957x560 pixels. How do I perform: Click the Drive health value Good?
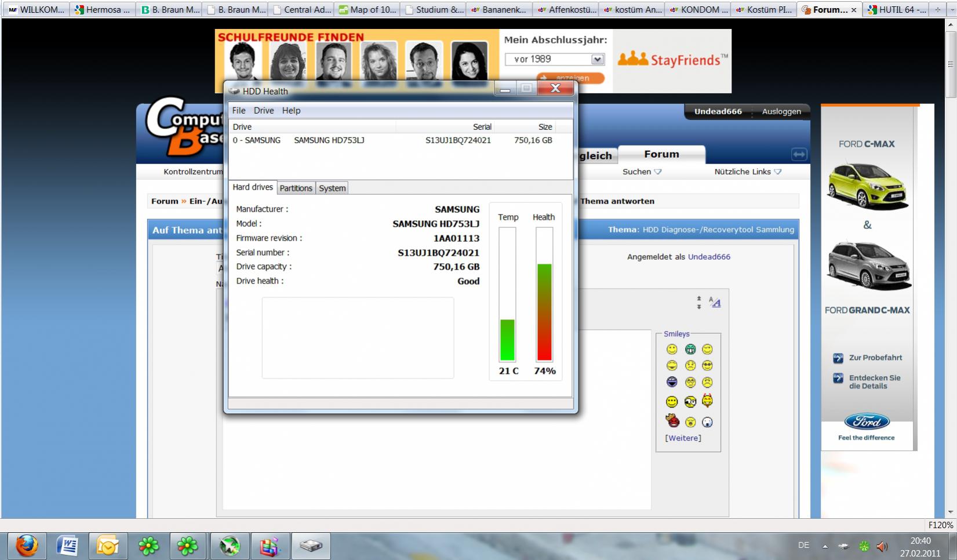468,281
